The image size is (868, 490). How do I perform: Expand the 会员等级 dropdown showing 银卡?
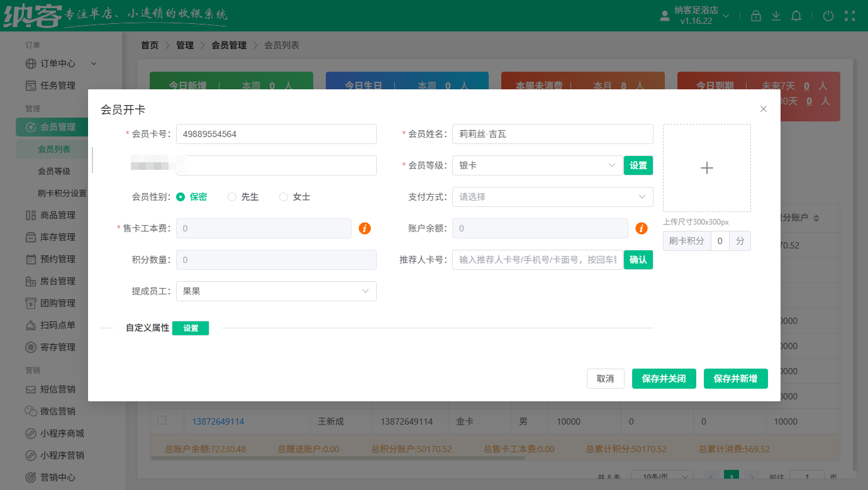(x=537, y=165)
